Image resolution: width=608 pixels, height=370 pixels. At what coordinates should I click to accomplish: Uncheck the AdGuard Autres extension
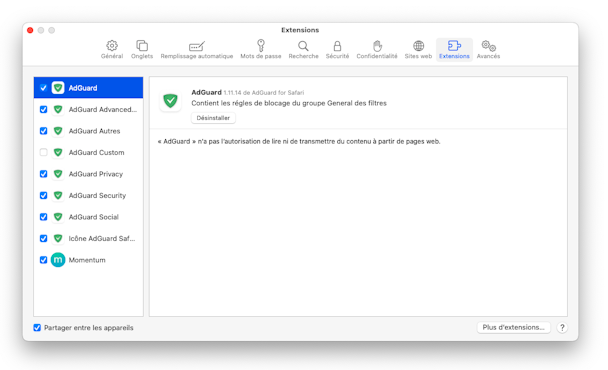43,131
